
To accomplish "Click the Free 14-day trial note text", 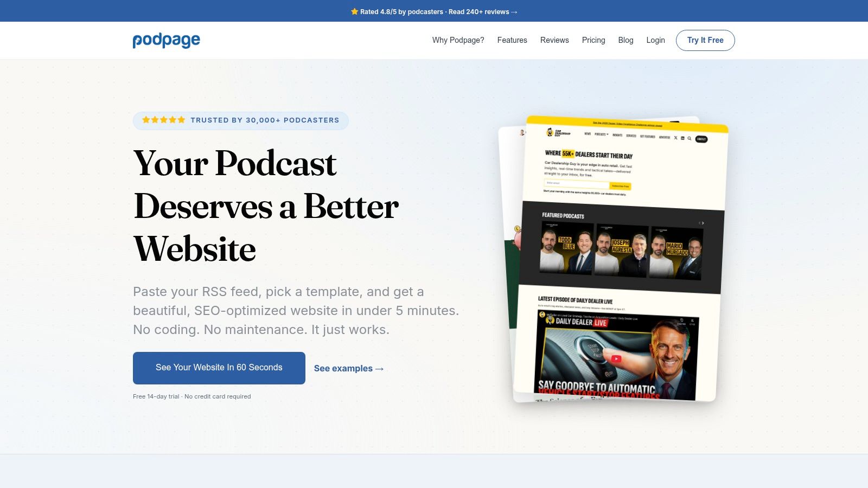I will tap(192, 396).
